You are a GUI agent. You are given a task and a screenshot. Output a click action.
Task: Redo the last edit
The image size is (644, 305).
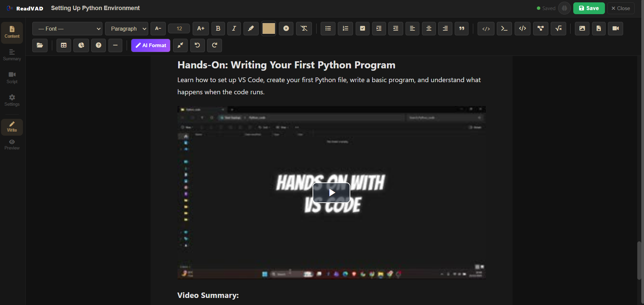tap(215, 45)
